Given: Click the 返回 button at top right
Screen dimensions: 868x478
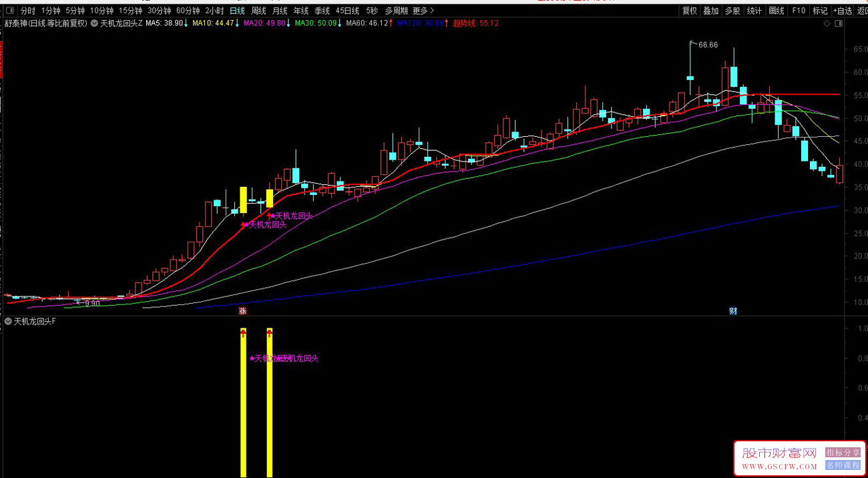Looking at the screenshot, I should tap(862, 11).
